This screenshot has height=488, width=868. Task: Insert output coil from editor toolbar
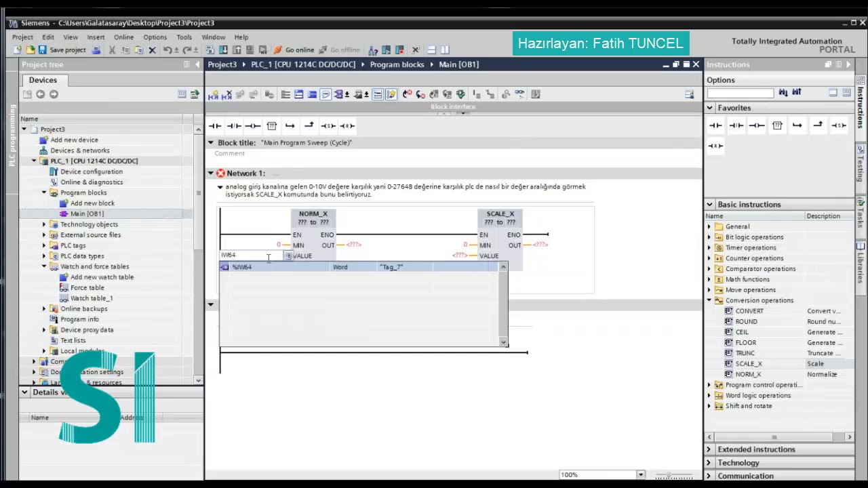[x=252, y=125]
